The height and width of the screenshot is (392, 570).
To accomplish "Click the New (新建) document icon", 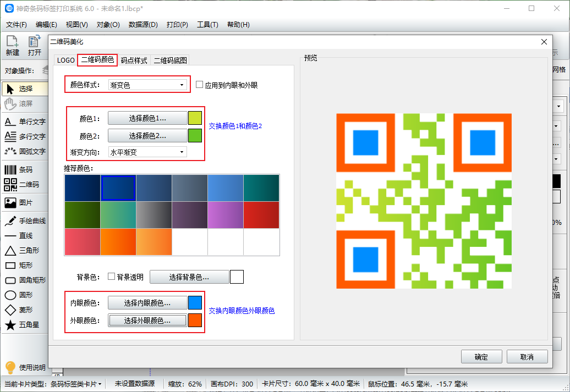I will pos(12,46).
